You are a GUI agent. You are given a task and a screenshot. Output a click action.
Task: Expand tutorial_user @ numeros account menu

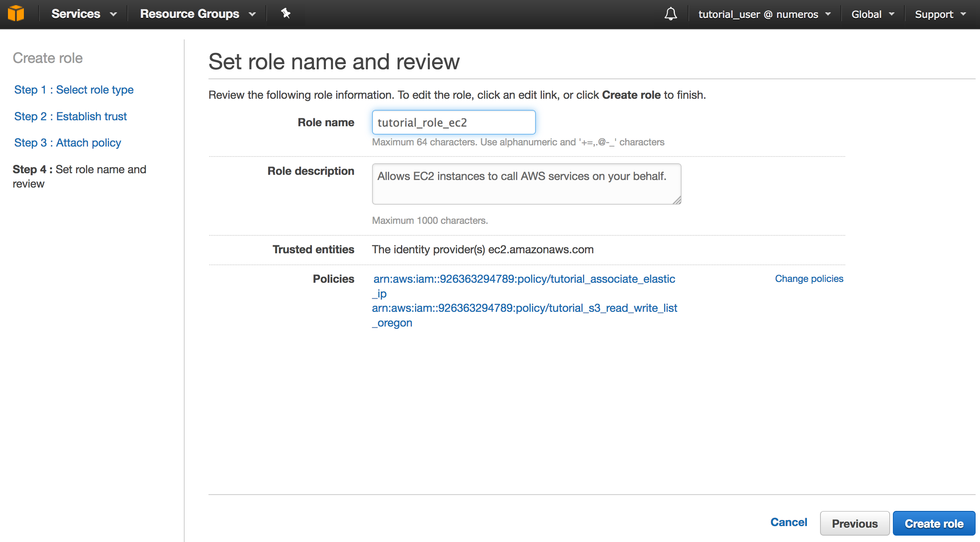[x=764, y=14]
